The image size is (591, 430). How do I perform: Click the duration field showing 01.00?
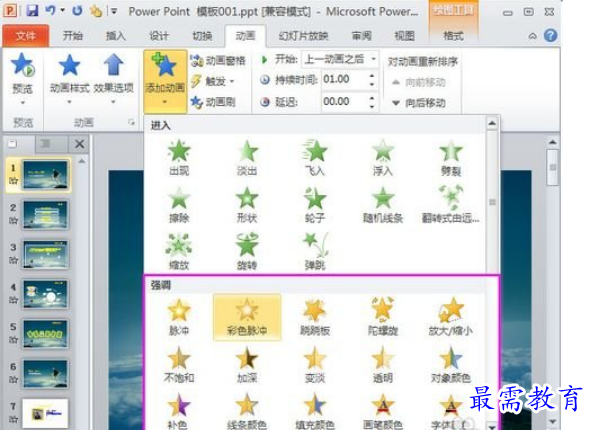click(x=344, y=80)
